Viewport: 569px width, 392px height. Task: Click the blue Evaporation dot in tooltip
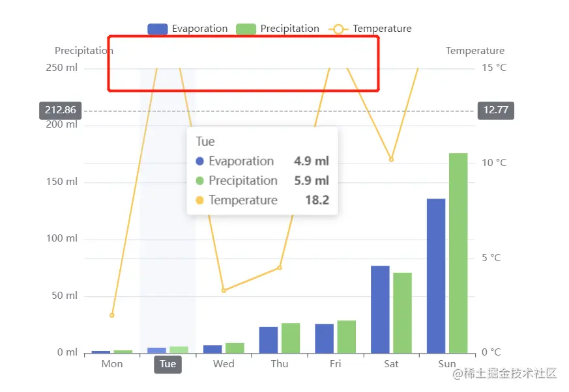point(199,161)
